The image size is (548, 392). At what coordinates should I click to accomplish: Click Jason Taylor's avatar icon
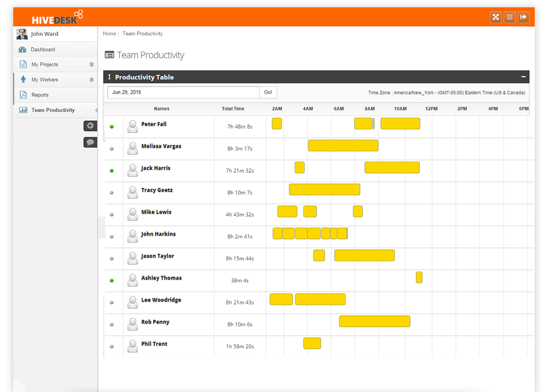132,258
